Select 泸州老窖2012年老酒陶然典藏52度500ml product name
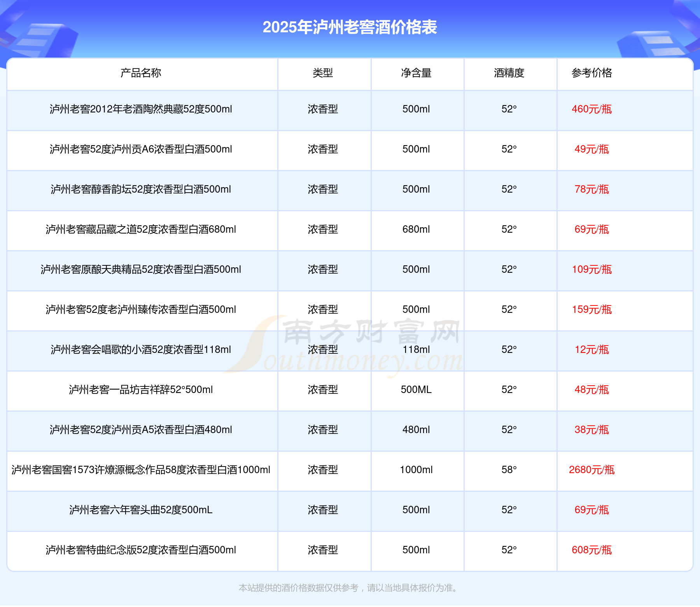The image size is (700, 607). point(141,109)
